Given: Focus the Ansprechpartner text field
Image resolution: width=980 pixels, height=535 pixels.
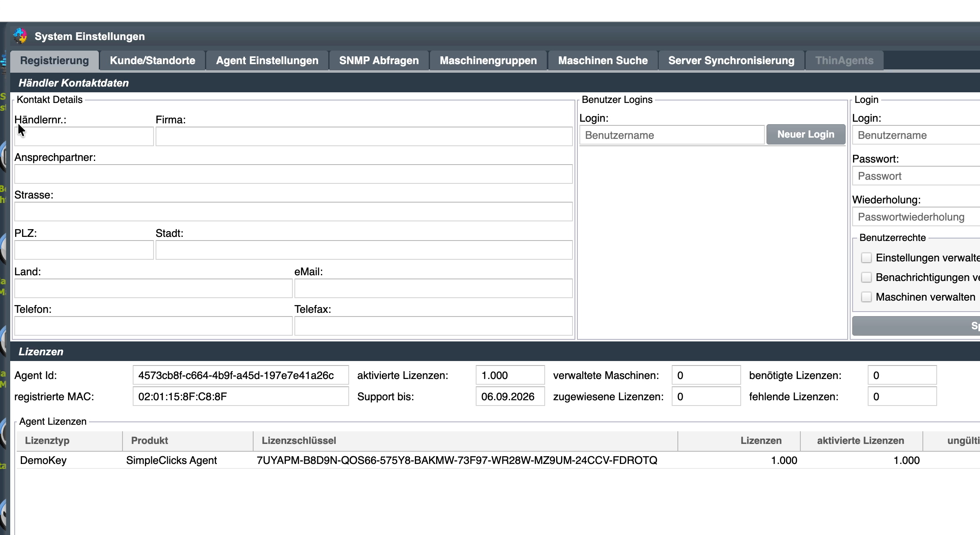Looking at the screenshot, I should click(294, 174).
